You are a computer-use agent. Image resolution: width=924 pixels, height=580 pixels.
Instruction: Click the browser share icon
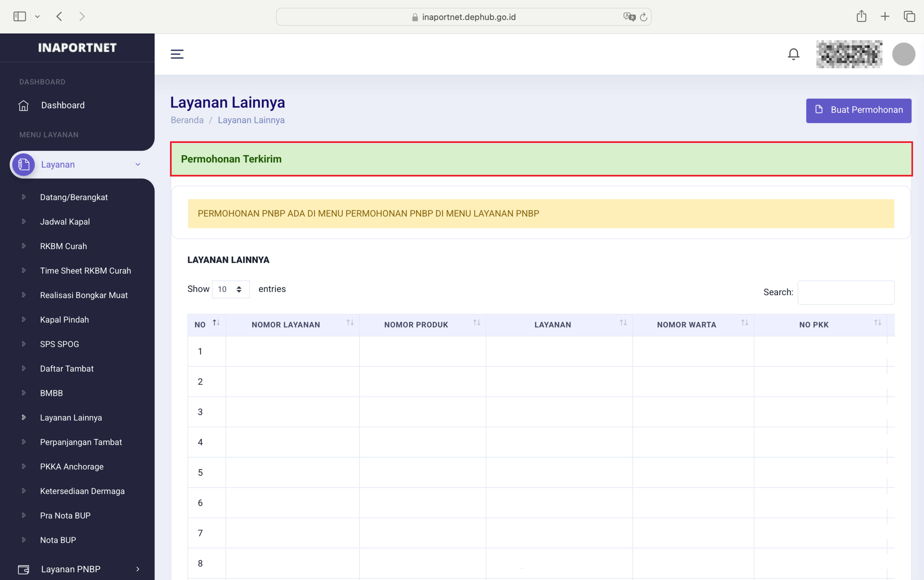point(861,16)
